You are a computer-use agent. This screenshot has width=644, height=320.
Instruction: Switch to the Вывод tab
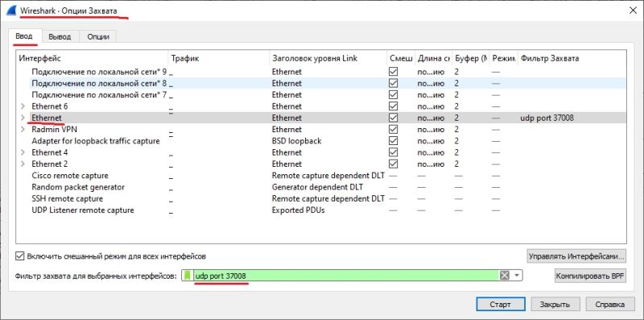tap(60, 36)
